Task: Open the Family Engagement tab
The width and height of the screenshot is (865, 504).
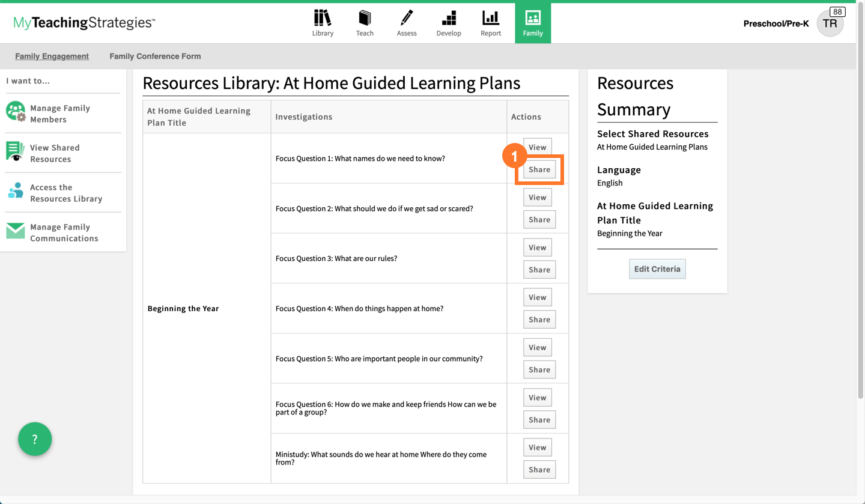Action: [52, 55]
